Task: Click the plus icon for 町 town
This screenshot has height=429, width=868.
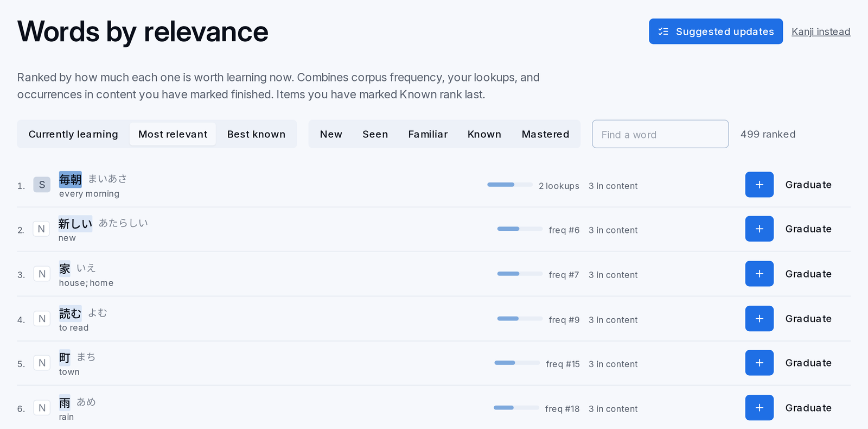Action: point(759,363)
